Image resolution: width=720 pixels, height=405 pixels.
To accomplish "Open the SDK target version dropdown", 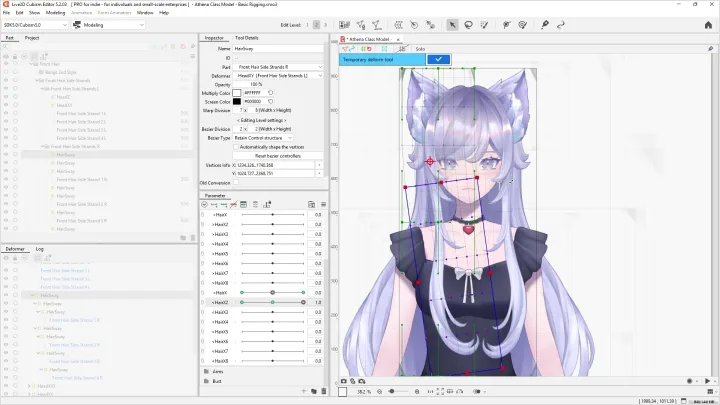I will click(35, 25).
